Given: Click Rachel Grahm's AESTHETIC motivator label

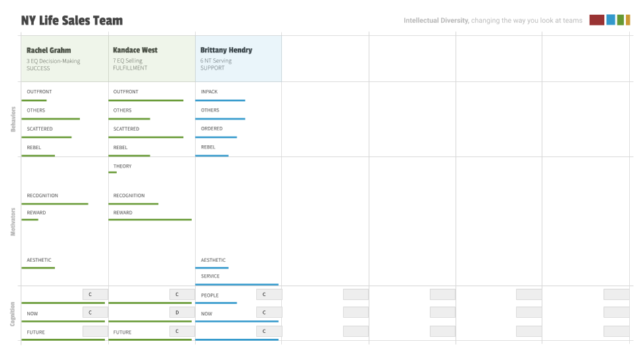Looking at the screenshot, I should tap(39, 260).
